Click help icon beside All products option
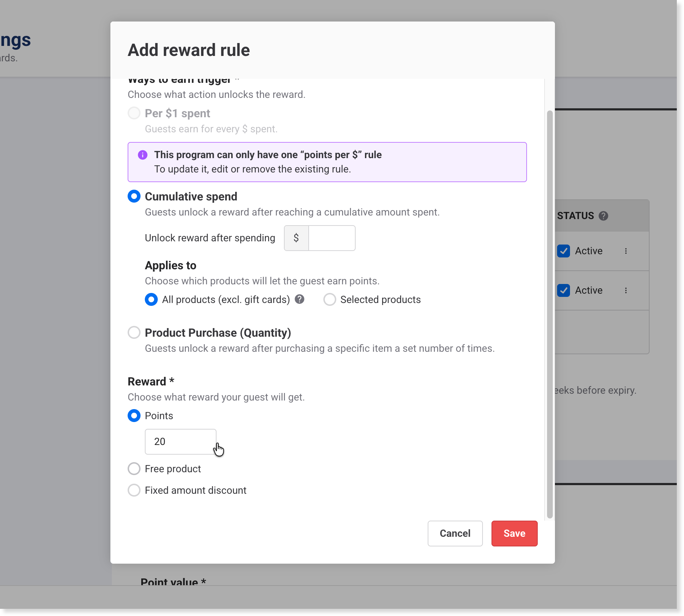 click(300, 299)
